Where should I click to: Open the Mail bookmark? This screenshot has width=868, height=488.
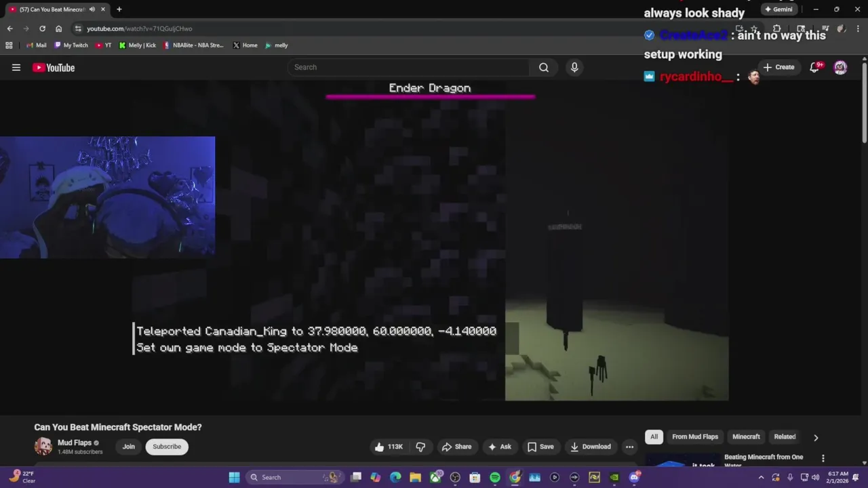point(36,45)
